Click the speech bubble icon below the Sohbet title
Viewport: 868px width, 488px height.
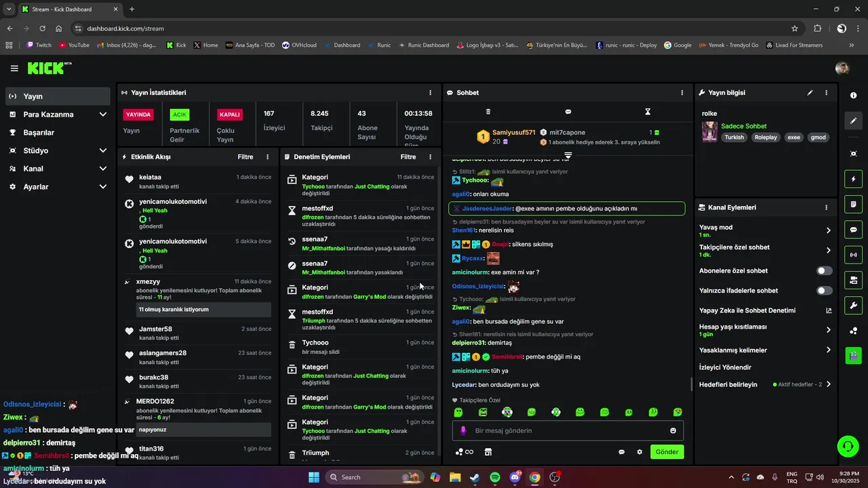[568, 112]
